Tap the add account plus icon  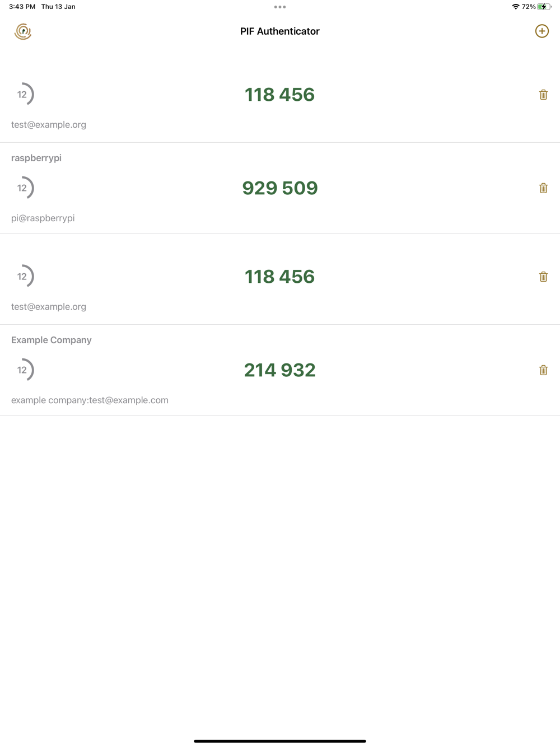tap(542, 31)
